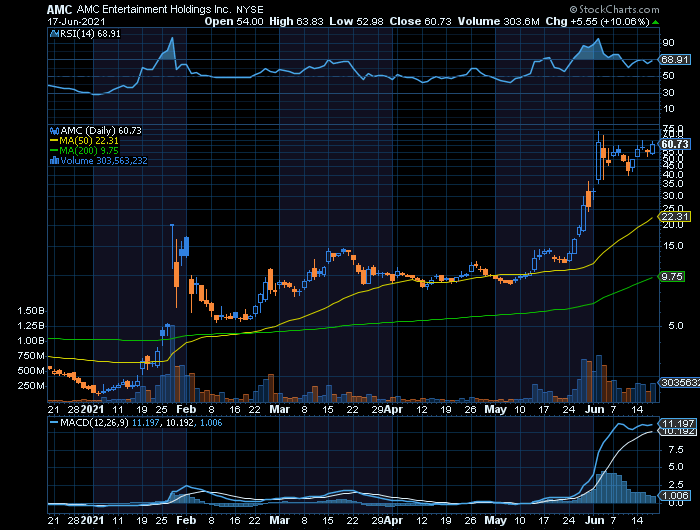Click the Chg +5.55 (+10.06%) value
Screen dimensions: 700x530
point(597,21)
